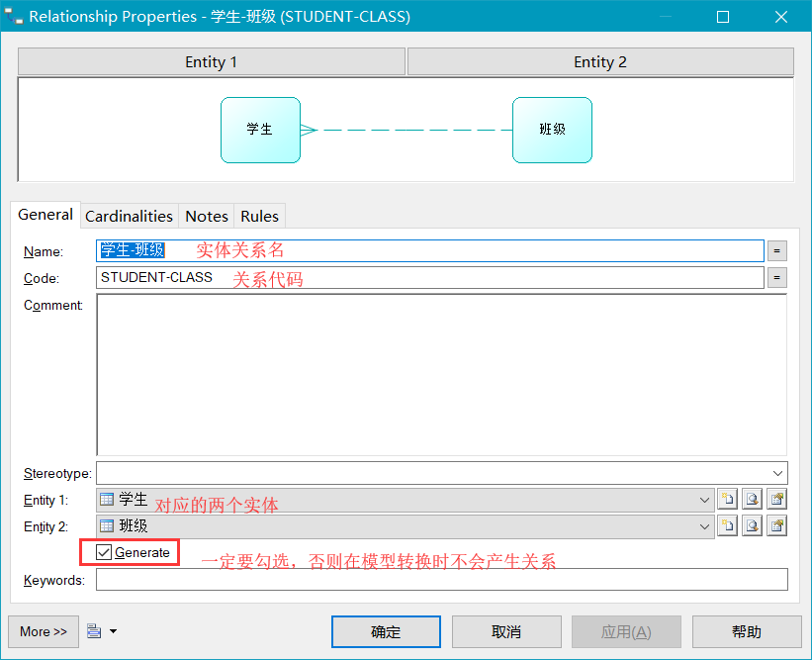Click the 确定 button
This screenshot has width=812, height=660.
pyautogui.click(x=386, y=631)
